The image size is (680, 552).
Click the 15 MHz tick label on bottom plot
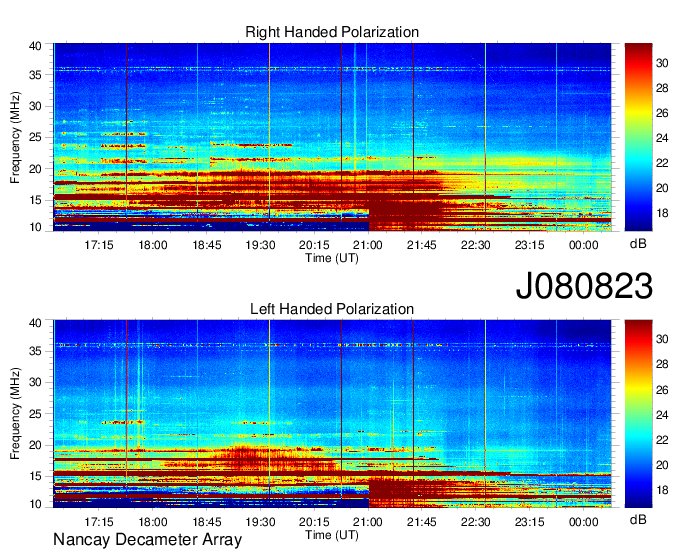tap(35, 476)
